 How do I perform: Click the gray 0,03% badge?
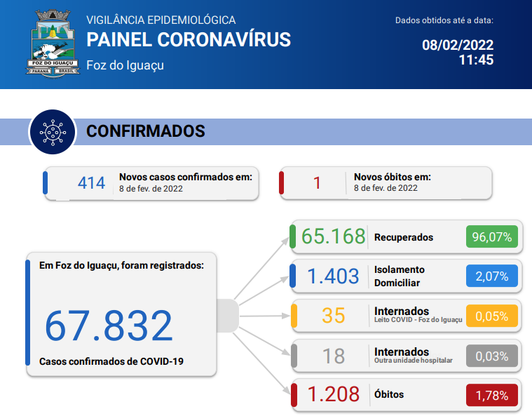coord(491,356)
